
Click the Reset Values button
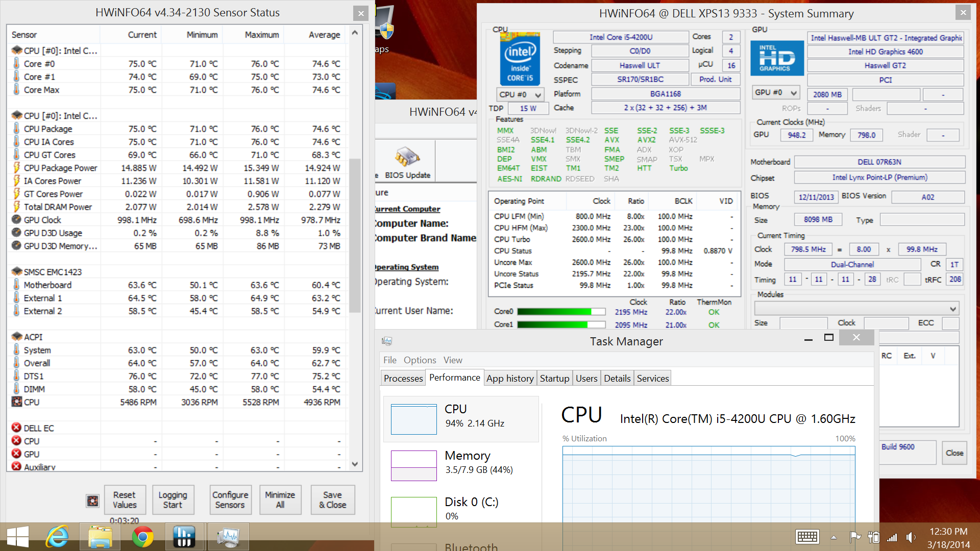(x=125, y=499)
